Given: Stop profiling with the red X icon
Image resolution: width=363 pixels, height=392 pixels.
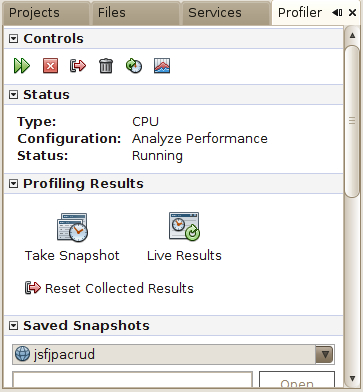Looking at the screenshot, I should point(50,66).
